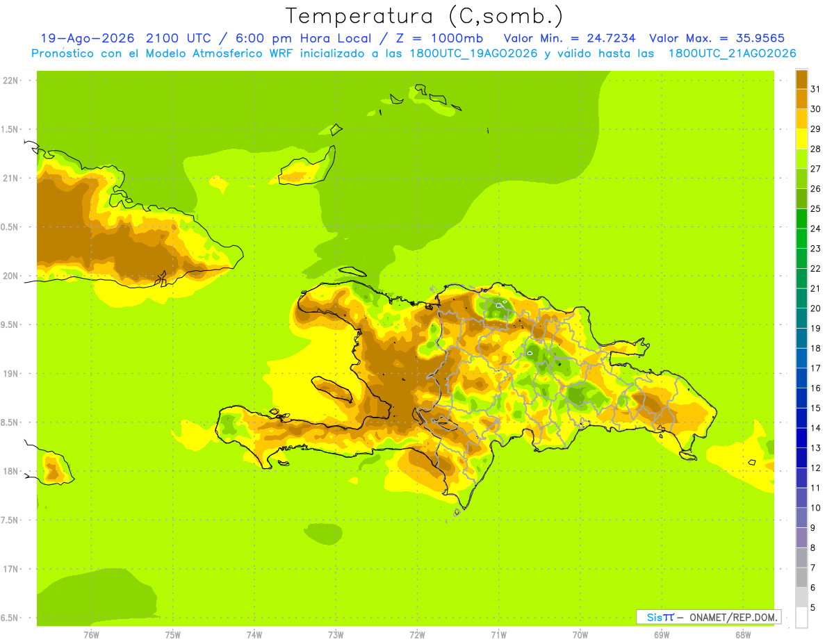
Task: Click the "74W" longitude axis label
Action: pyautogui.click(x=254, y=634)
